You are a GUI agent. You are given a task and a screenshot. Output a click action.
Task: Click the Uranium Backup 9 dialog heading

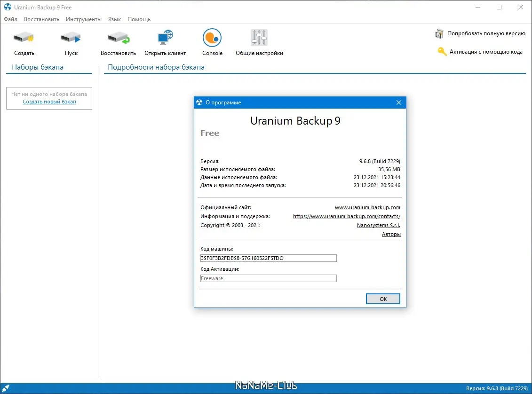(295, 121)
